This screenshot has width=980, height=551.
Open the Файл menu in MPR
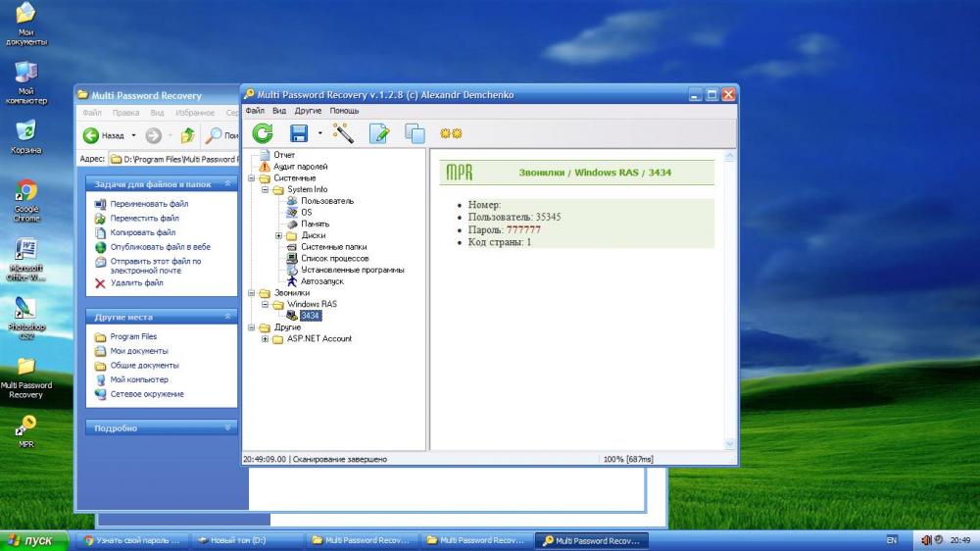[x=255, y=111]
